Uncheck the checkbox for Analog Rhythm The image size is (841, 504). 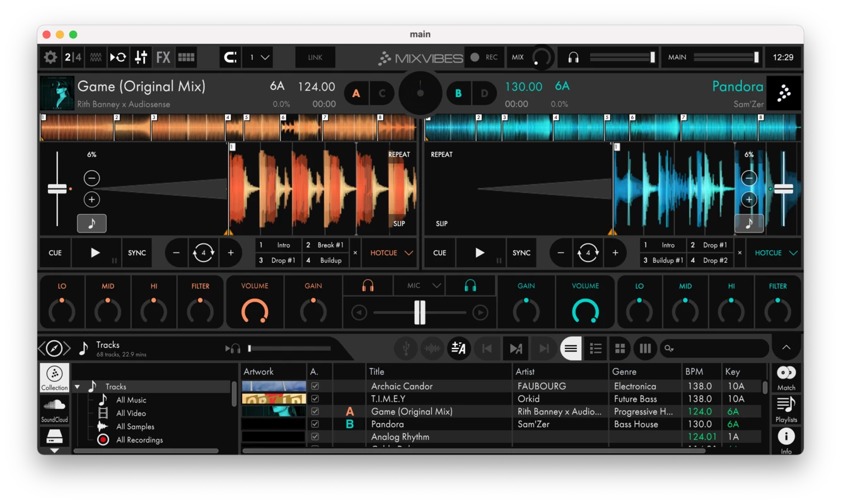click(x=315, y=437)
